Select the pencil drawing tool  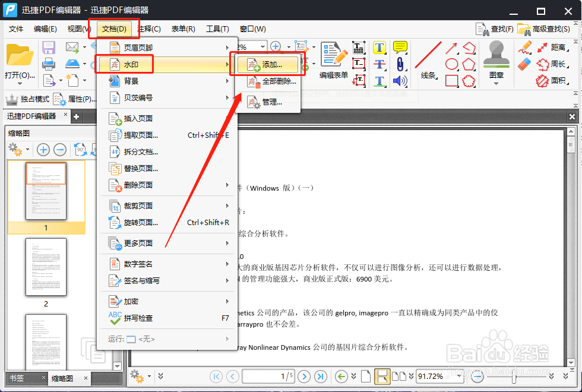coord(524,48)
